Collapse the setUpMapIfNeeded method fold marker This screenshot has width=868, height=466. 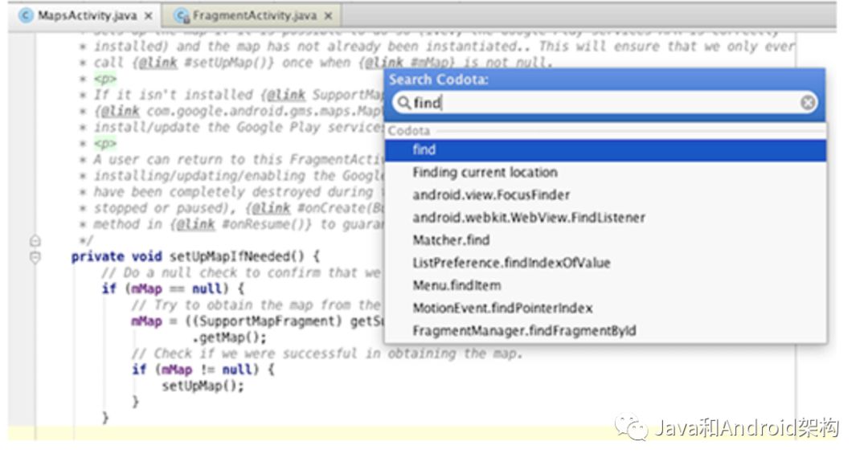click(35, 257)
